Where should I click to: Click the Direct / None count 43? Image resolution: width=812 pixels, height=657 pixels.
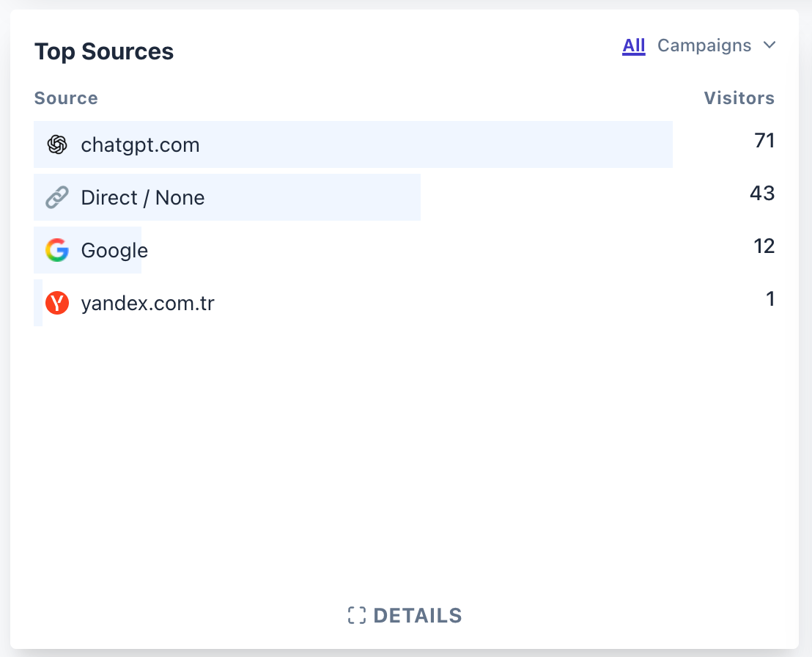(x=762, y=193)
